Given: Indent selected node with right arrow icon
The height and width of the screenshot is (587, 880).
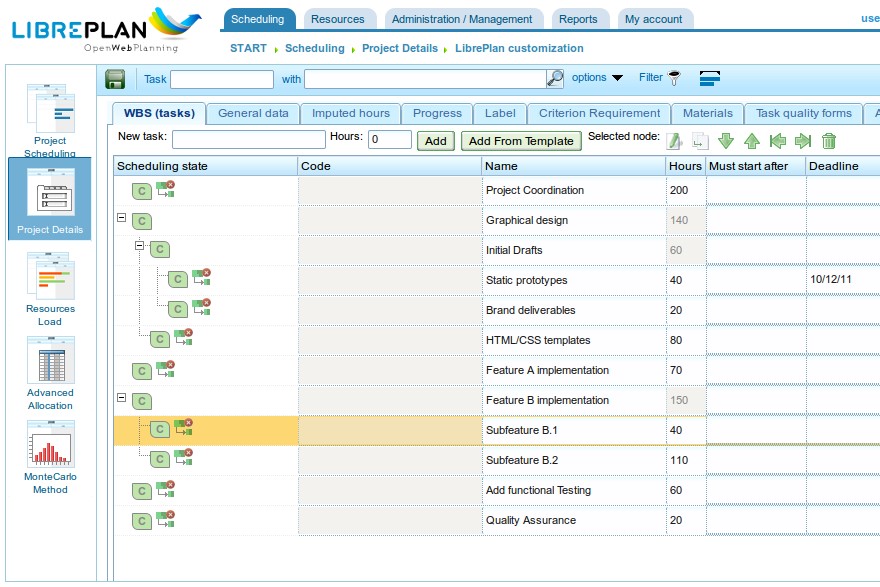Looking at the screenshot, I should tap(802, 141).
